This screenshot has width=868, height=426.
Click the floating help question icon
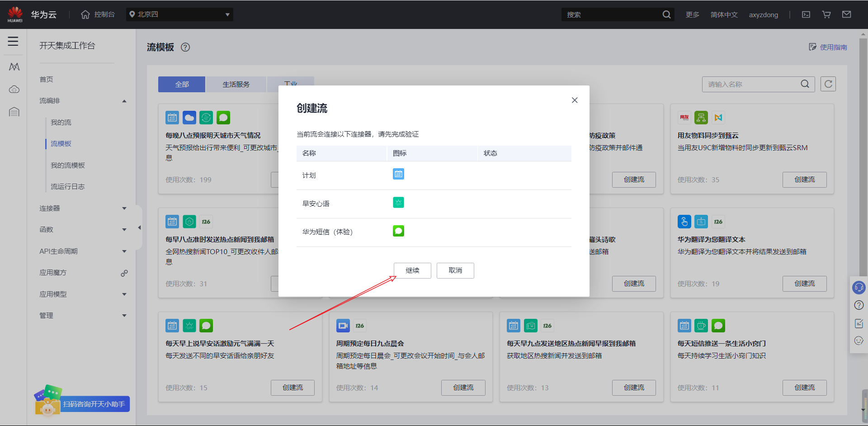(x=859, y=305)
